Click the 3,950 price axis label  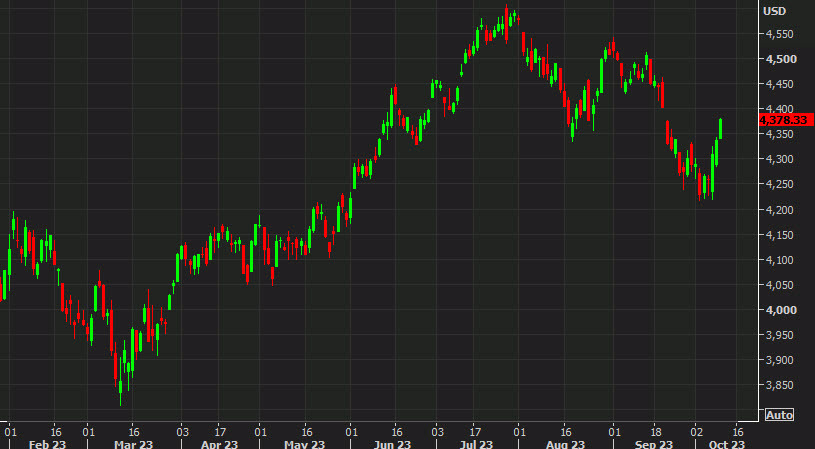point(780,335)
